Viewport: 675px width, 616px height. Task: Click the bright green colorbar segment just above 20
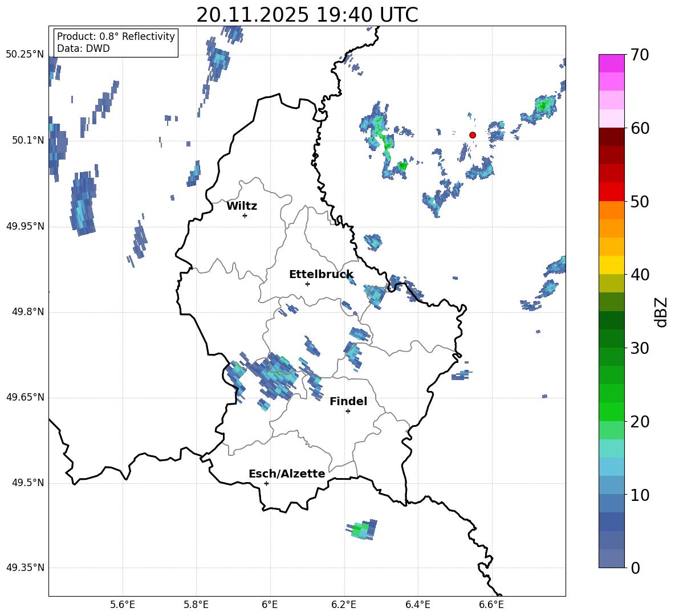coord(611,411)
